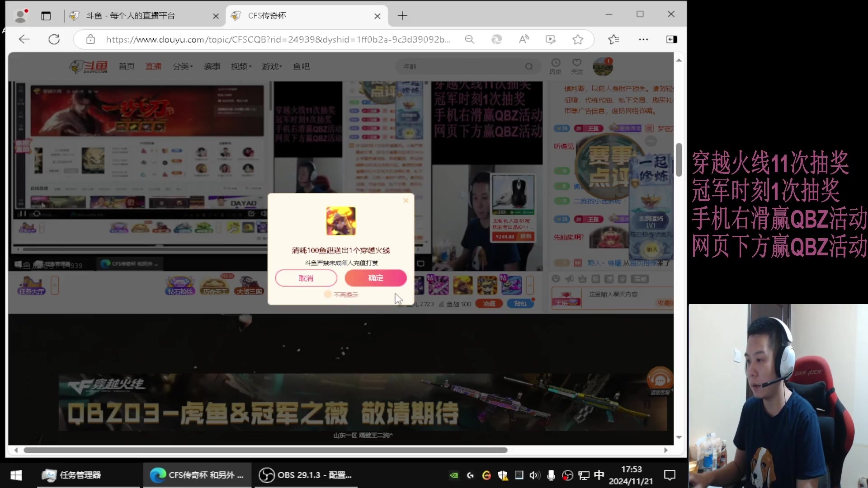Open 首页 in Douyu navigation
The image size is (868, 488).
(127, 66)
